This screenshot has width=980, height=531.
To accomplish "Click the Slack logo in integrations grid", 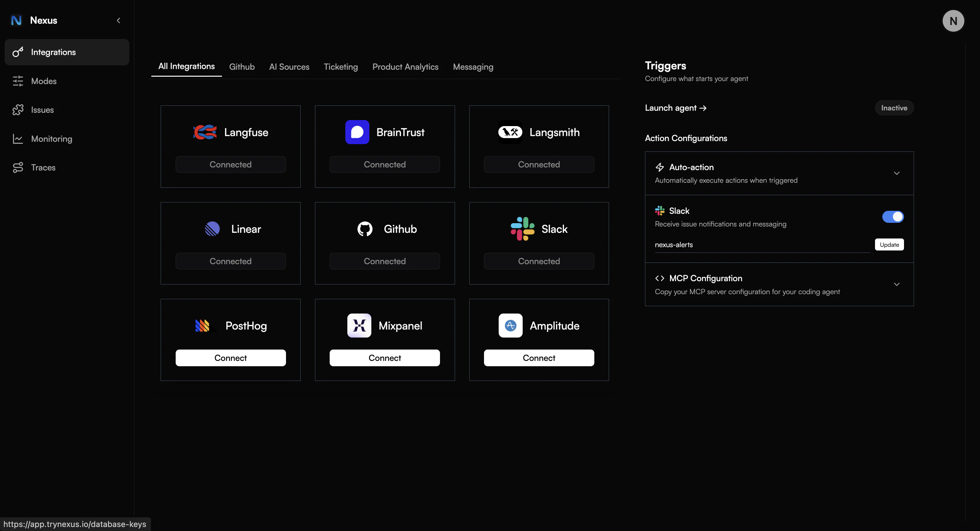I will [522, 229].
